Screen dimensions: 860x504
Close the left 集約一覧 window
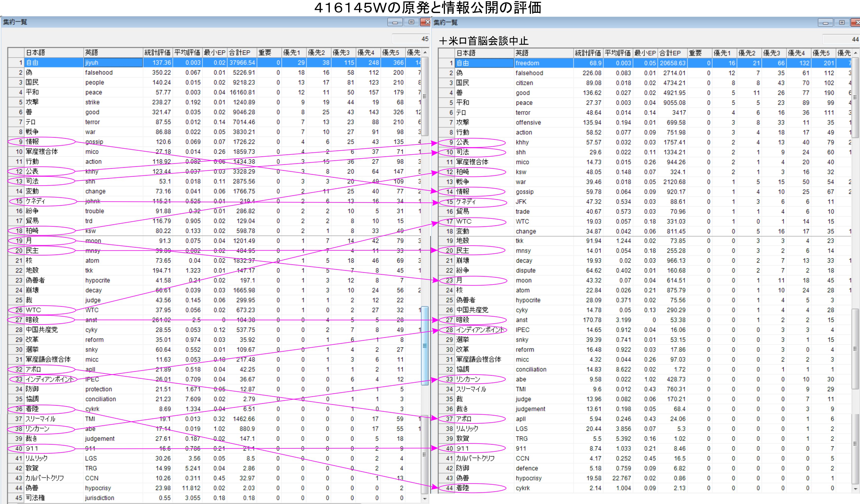coord(425,22)
